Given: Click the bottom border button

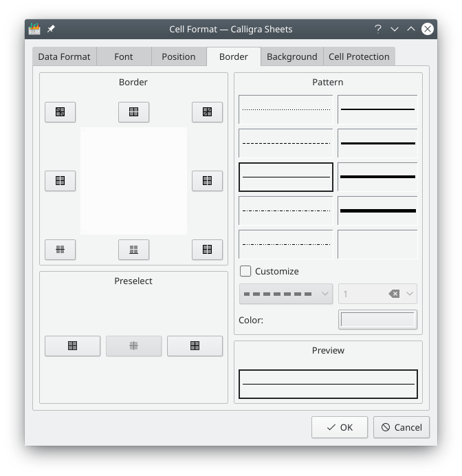Looking at the screenshot, I should [x=133, y=250].
